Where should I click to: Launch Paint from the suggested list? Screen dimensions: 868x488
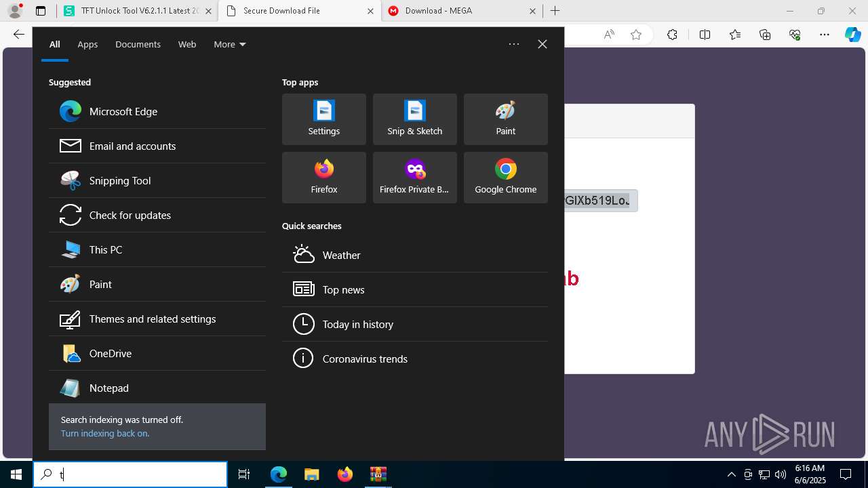point(157,284)
